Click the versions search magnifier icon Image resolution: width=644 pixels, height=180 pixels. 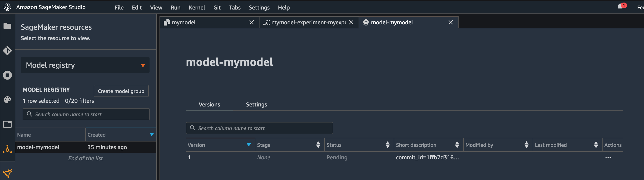pos(193,128)
